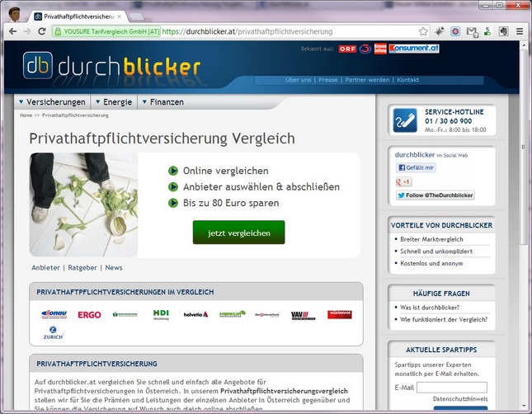The height and width of the screenshot is (414, 532).
Task: Click Schnell und unkompliziert list item
Action: (436, 251)
